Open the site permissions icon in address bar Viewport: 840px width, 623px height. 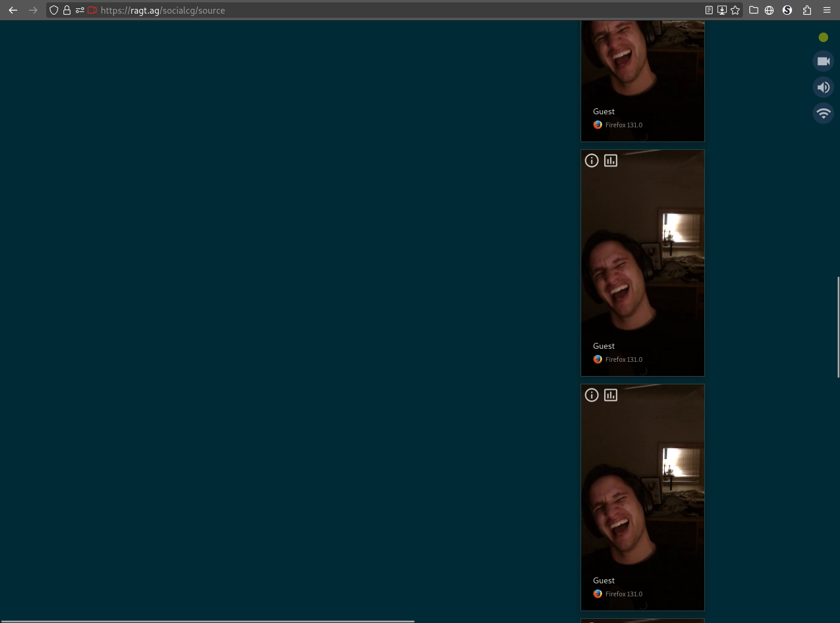coord(80,10)
